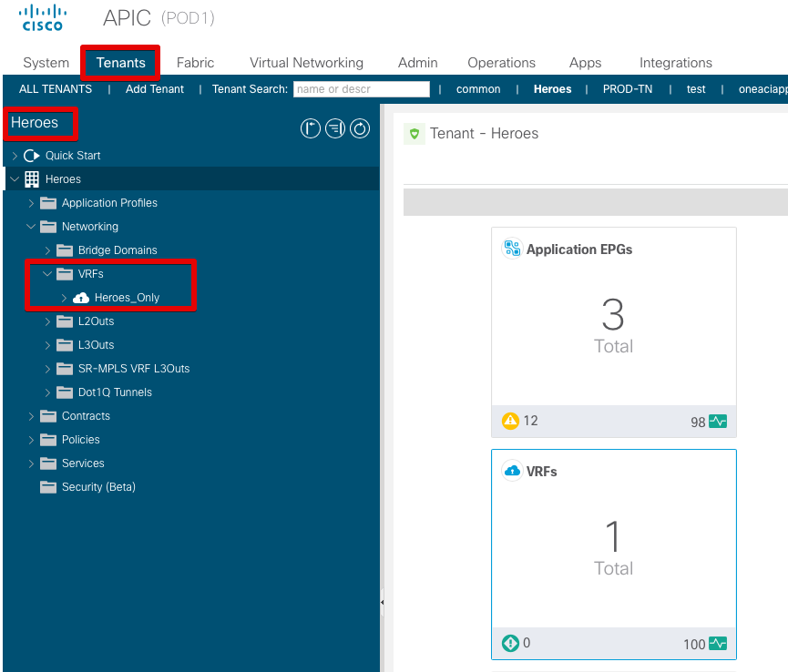Open the Integrations tab
Viewport: 788px width, 672px height.
(x=676, y=63)
